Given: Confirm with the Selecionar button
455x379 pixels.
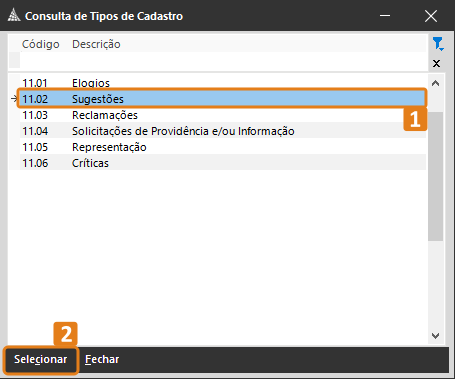Looking at the screenshot, I should (41, 359).
